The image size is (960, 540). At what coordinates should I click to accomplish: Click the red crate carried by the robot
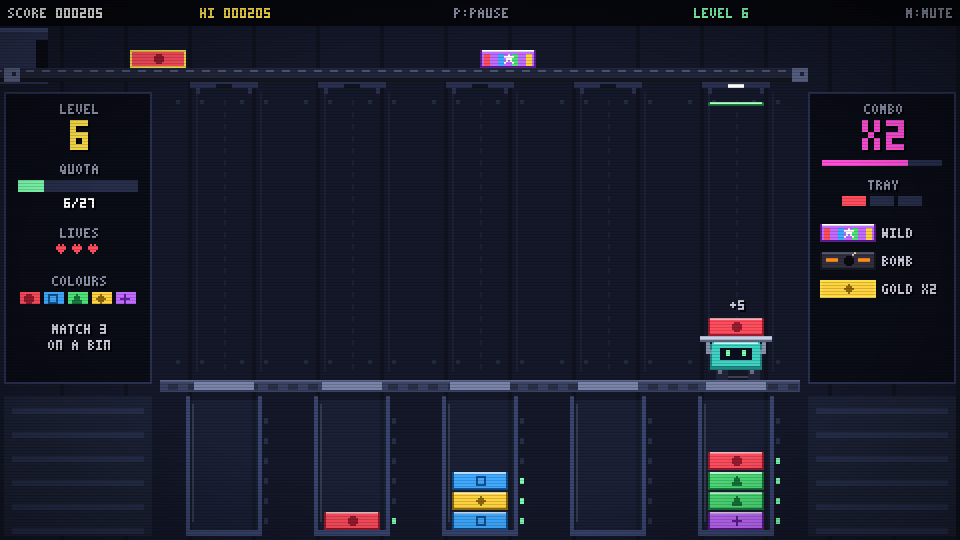(x=736, y=326)
